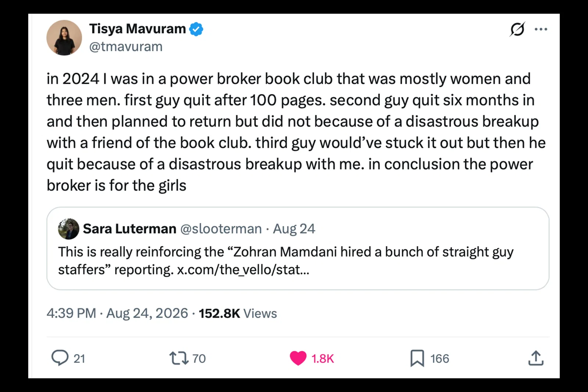The width and height of the screenshot is (588, 392).
Task: Open the three-dot more options menu
Action: (541, 29)
